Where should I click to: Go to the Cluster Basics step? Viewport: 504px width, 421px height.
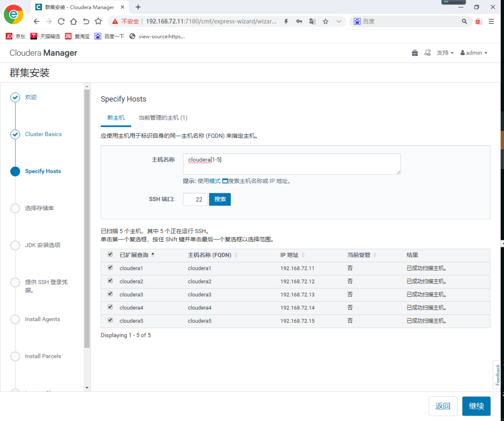click(43, 134)
